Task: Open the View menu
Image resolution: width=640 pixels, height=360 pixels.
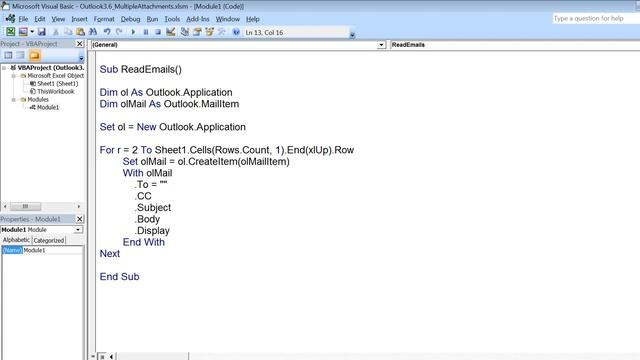Action: click(x=58, y=19)
